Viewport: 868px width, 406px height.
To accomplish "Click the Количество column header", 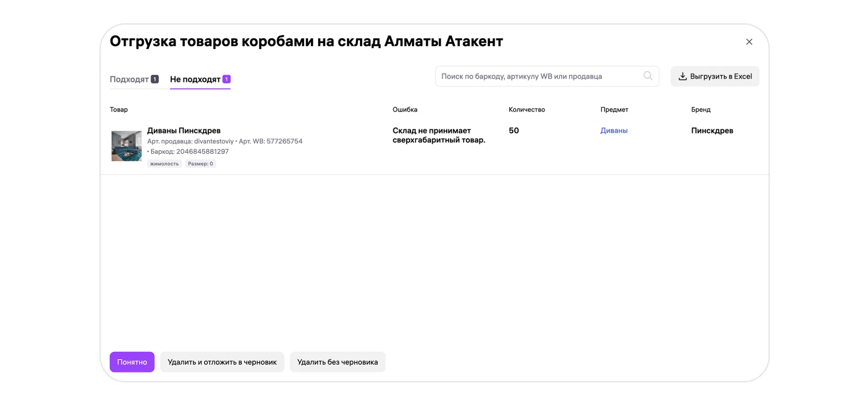I will coord(526,109).
